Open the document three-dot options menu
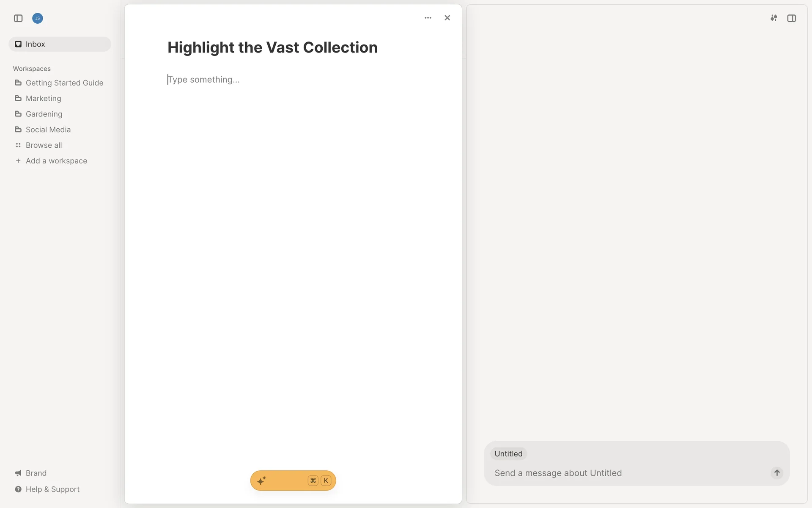Image resolution: width=812 pixels, height=508 pixels. (x=428, y=18)
